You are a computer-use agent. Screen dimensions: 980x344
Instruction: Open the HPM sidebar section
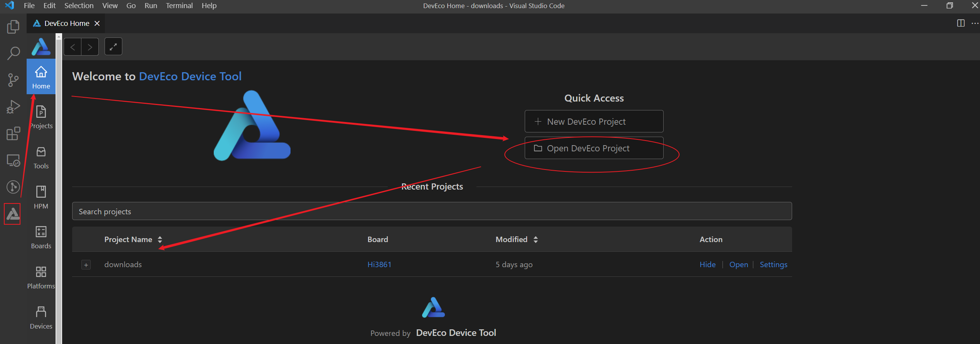[x=41, y=198]
